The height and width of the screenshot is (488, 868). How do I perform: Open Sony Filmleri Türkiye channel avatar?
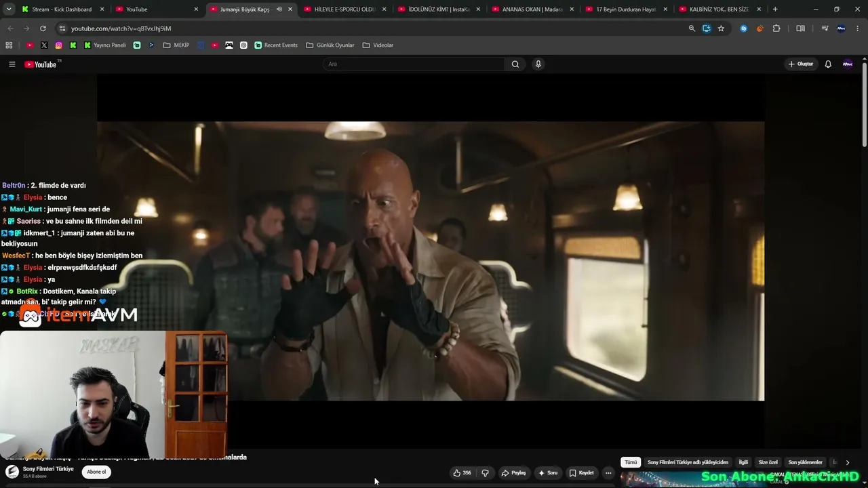coord(12,472)
